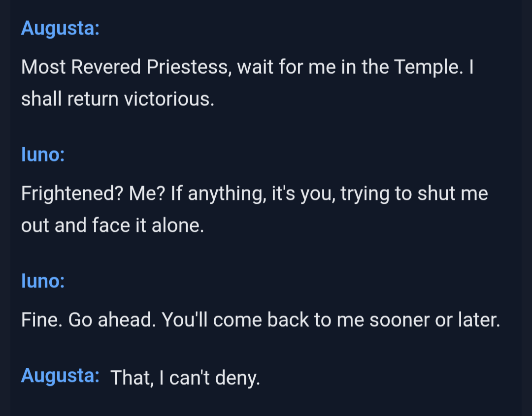Select the 'Frightened? Me?' dialogue line
The image size is (532, 416).
point(255,209)
